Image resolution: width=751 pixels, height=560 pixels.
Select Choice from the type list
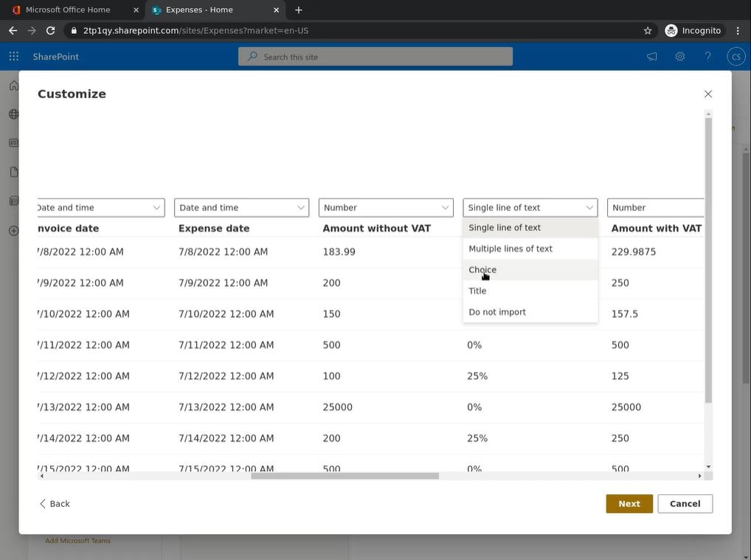(482, 270)
